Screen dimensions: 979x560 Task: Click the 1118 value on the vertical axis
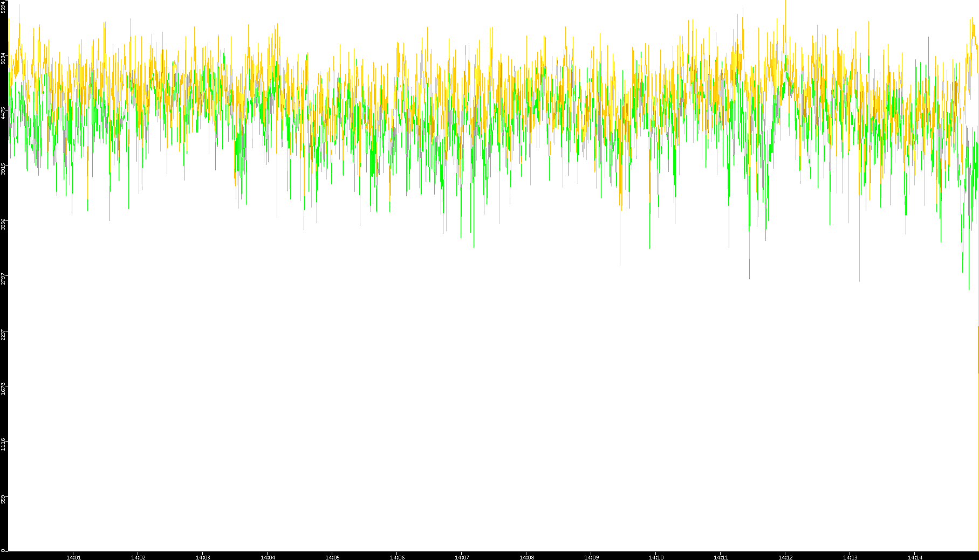pyautogui.click(x=3, y=444)
